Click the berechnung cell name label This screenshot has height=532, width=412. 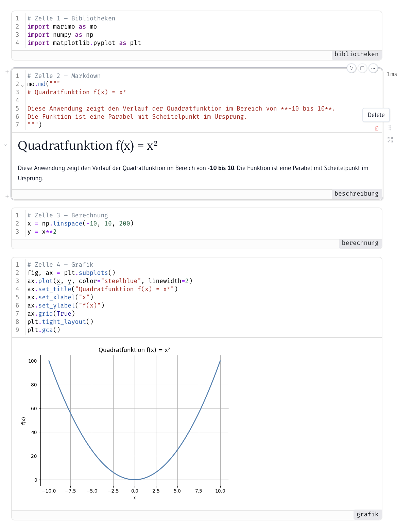tap(360, 243)
